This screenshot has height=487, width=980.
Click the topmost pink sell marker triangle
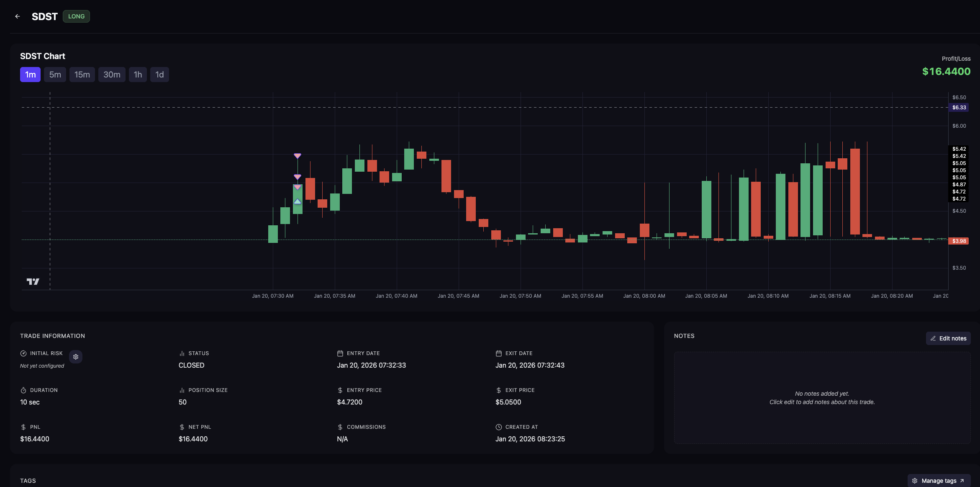[x=298, y=156]
